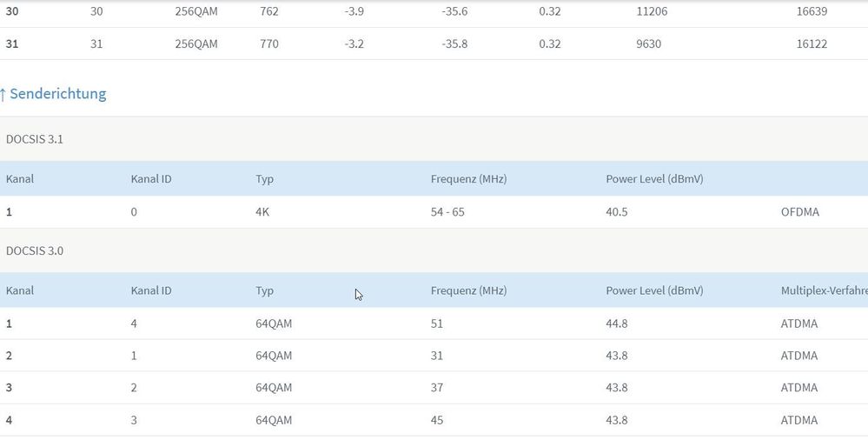Image resolution: width=868 pixels, height=440 pixels.
Task: Click Power Level header under DOCSIS 3.1
Action: tap(654, 179)
